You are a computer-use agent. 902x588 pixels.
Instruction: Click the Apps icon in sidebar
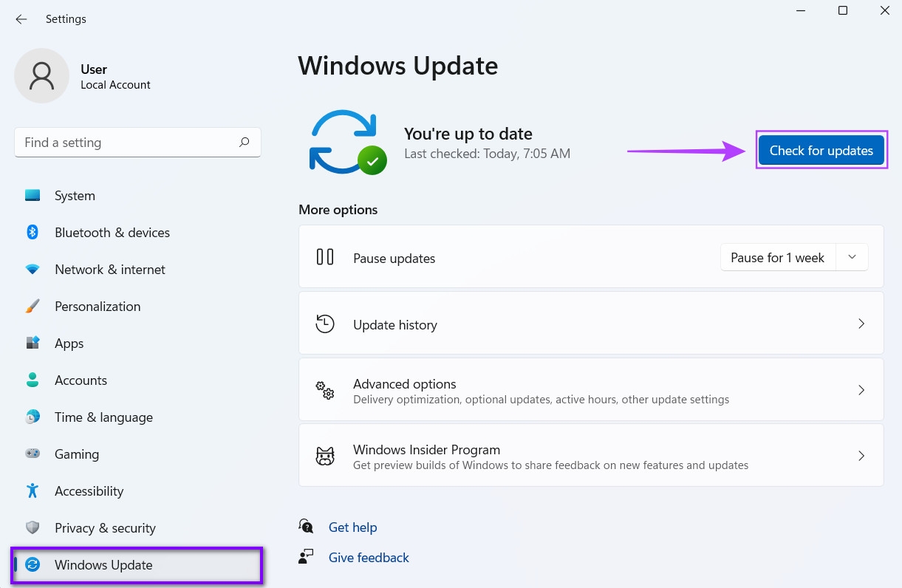pos(33,343)
